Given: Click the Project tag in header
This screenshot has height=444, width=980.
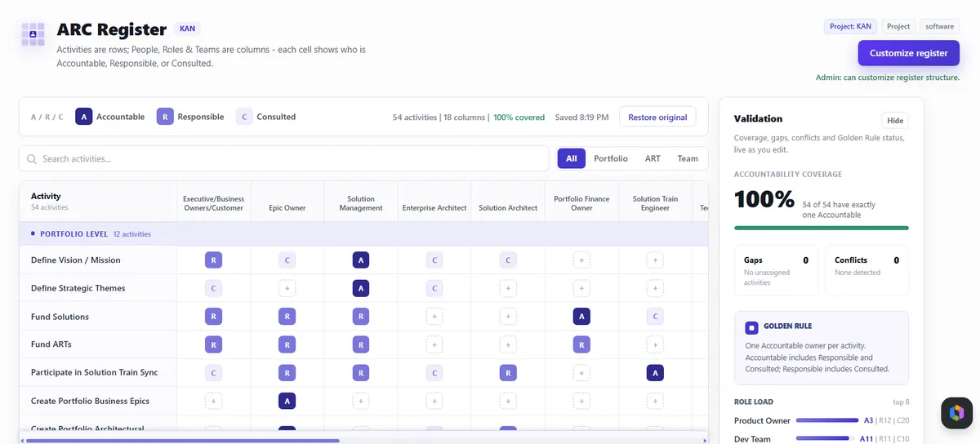Looking at the screenshot, I should click(x=898, y=26).
